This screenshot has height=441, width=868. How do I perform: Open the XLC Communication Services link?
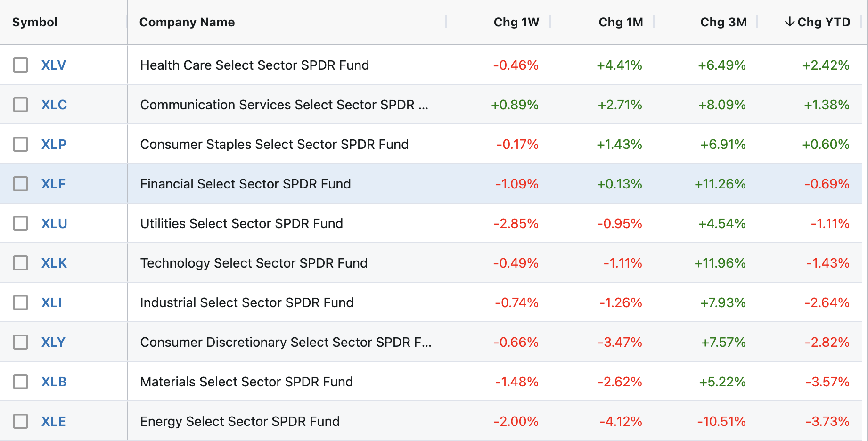click(x=53, y=105)
